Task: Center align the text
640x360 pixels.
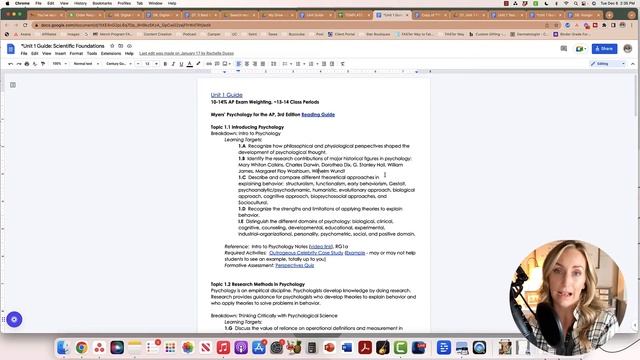Action: tap(247, 64)
